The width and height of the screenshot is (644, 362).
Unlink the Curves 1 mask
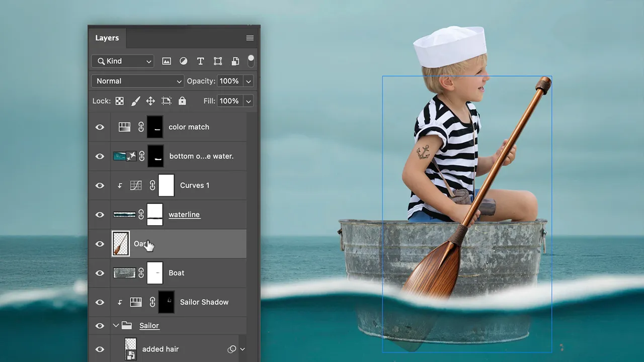click(x=152, y=186)
